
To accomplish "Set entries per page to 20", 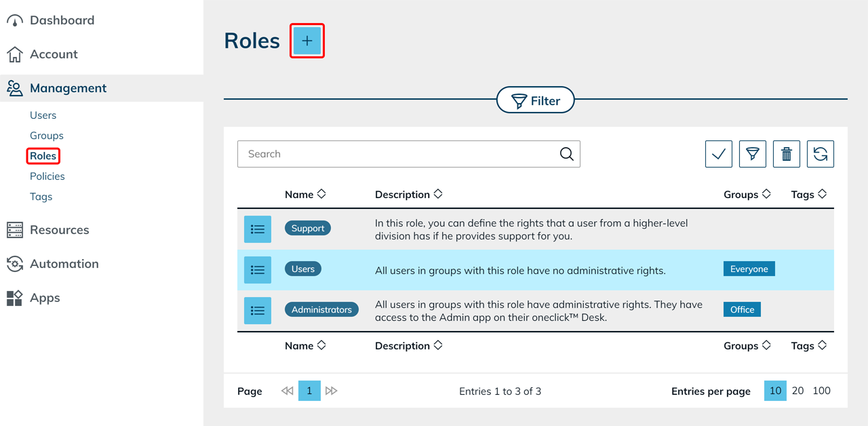I will click(798, 391).
